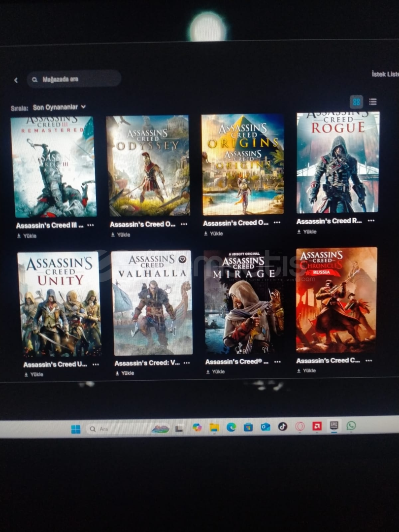Open Microsoft Edge from the taskbar
This screenshot has width=399, height=532.
pos(232,427)
